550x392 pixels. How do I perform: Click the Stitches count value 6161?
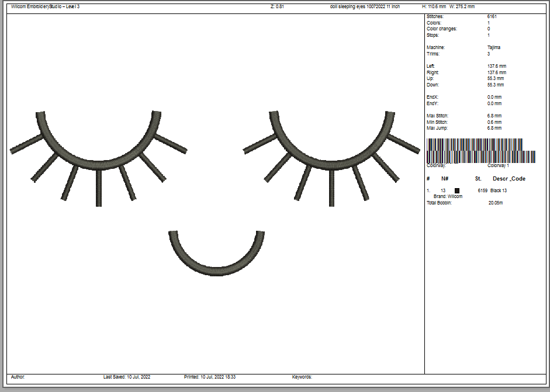(x=492, y=17)
